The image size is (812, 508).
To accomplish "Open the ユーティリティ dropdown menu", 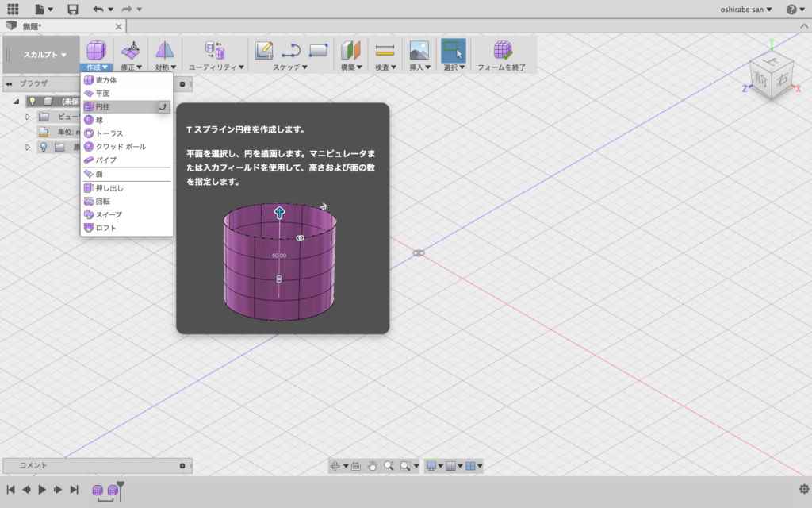I will [216, 67].
